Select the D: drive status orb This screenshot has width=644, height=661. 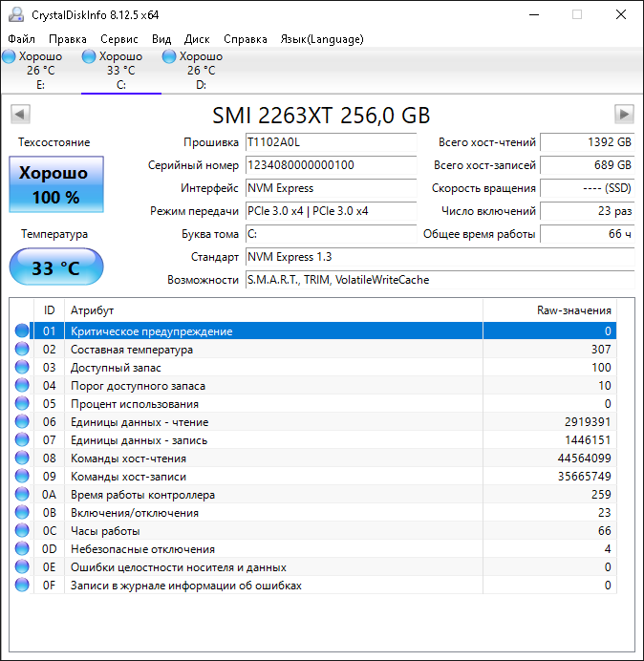pos(169,56)
